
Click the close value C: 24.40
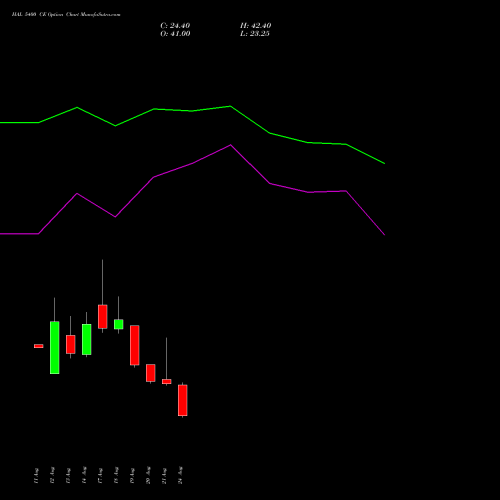click(x=175, y=26)
